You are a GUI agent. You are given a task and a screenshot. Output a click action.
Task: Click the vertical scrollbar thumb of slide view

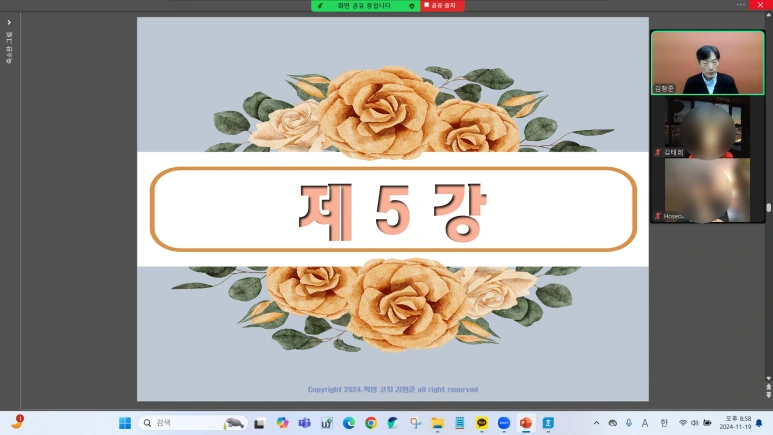[769, 208]
